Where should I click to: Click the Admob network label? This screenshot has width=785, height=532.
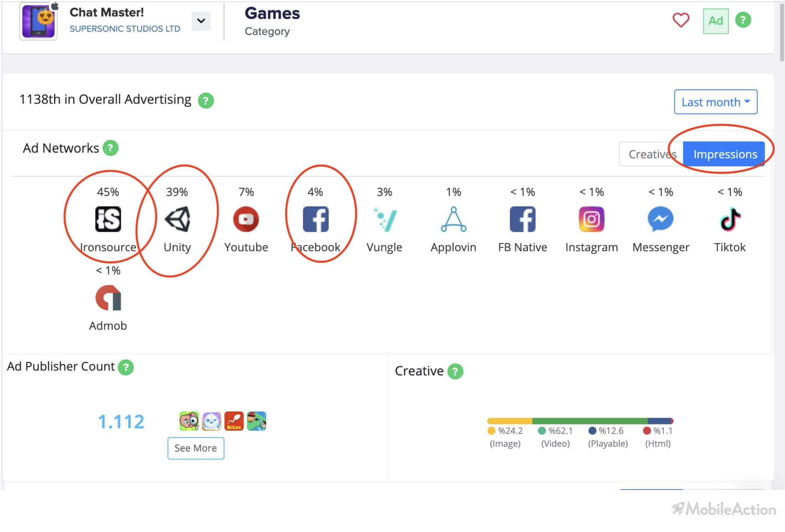108,325
